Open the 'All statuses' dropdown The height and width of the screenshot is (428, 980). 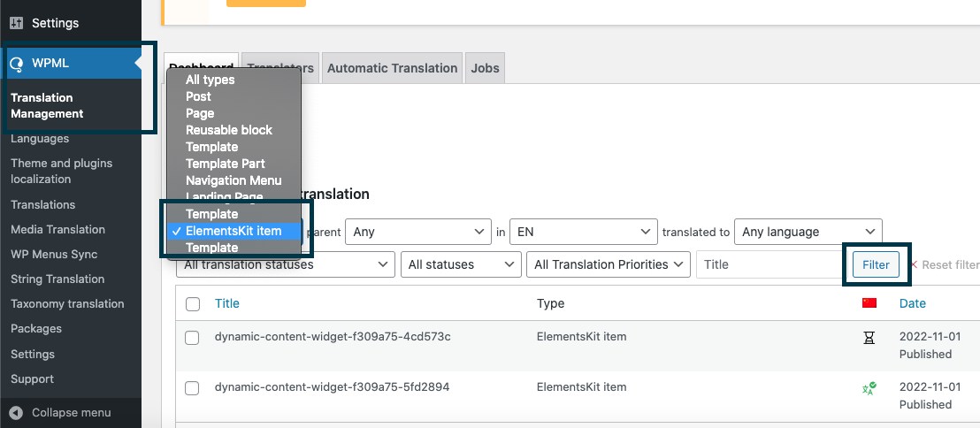point(461,264)
